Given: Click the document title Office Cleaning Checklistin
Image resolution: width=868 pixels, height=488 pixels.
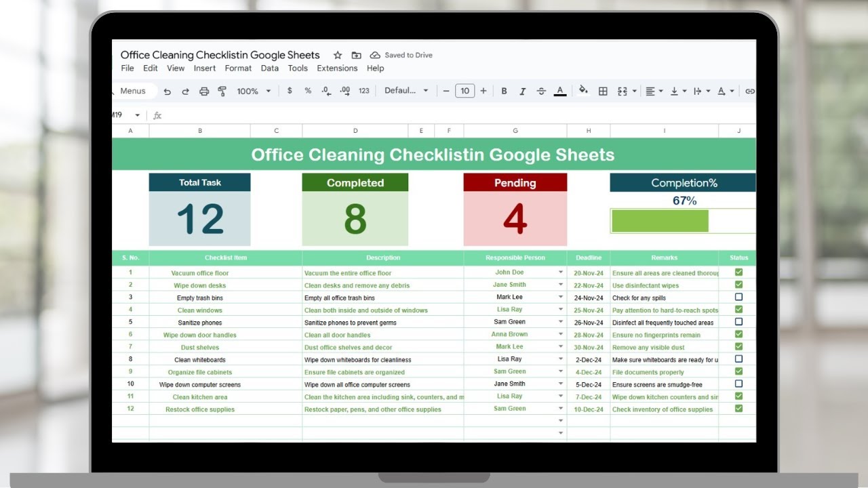Looking at the screenshot, I should click(220, 55).
